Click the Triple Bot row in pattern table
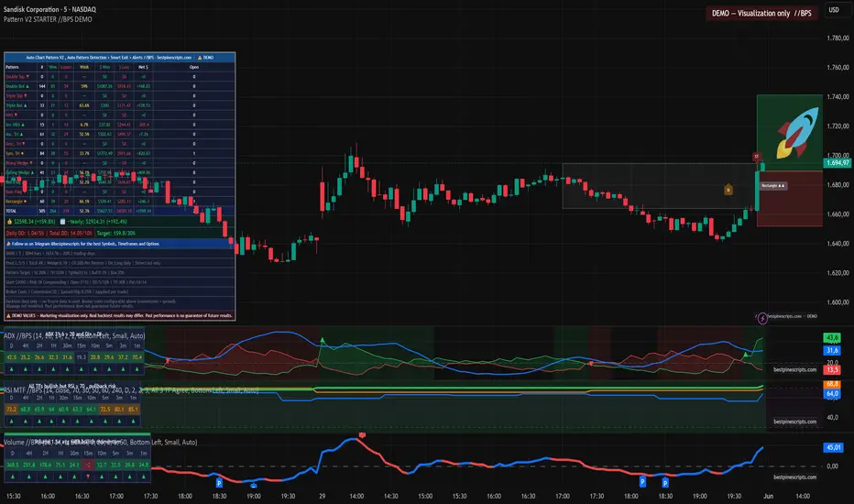The height and width of the screenshot is (504, 854). [119, 105]
